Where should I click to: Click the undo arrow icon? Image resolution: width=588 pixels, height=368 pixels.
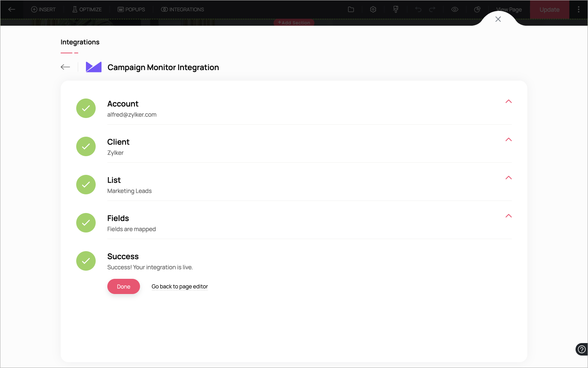[x=418, y=9]
